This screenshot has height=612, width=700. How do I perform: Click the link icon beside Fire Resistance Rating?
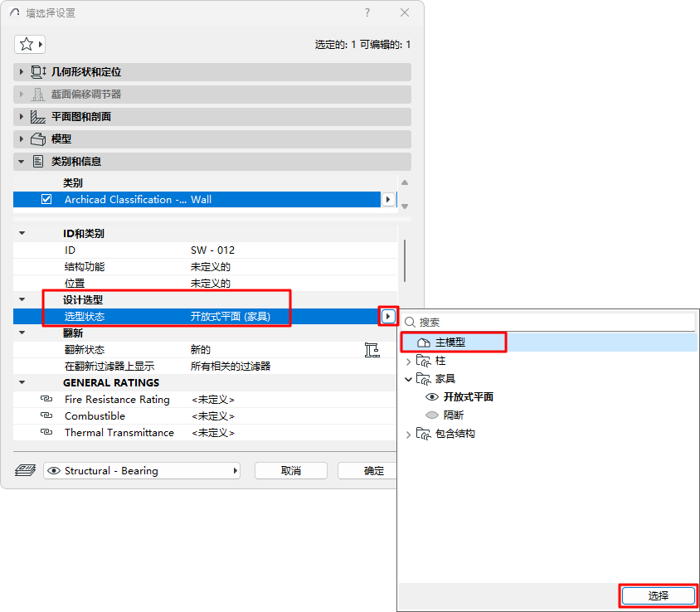(x=46, y=399)
